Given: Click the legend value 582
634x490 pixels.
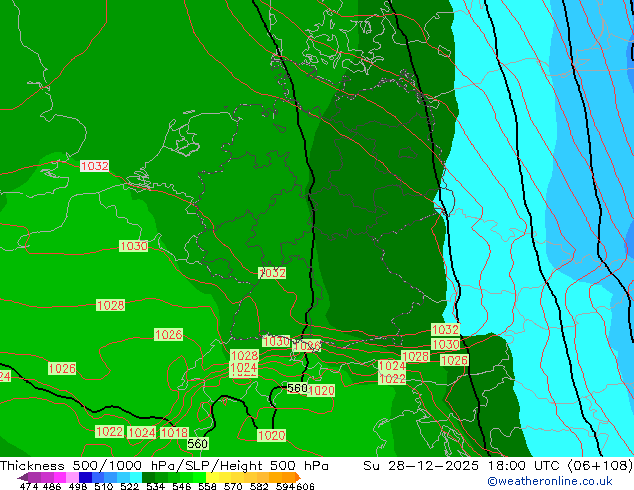Looking at the screenshot, I should 259,486.
